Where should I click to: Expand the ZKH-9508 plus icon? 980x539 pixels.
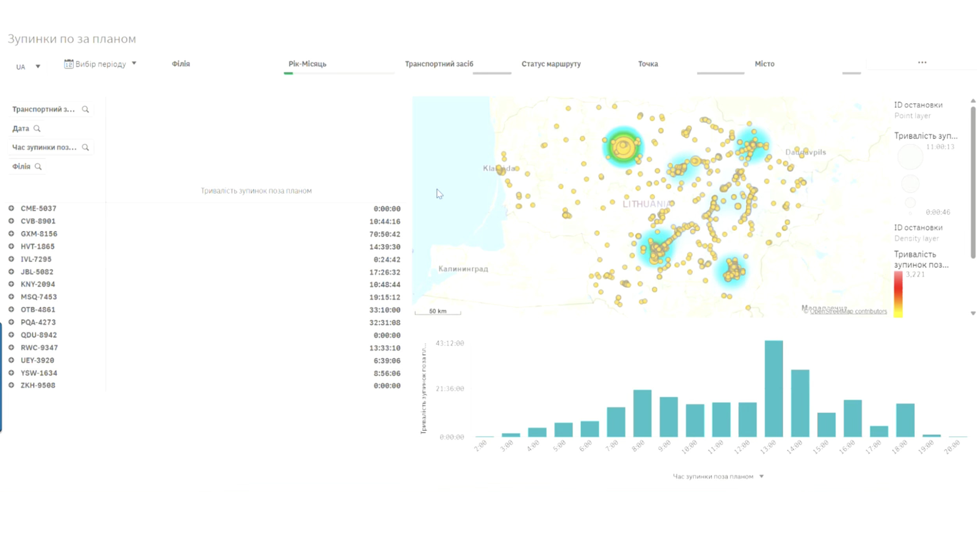tap(11, 385)
